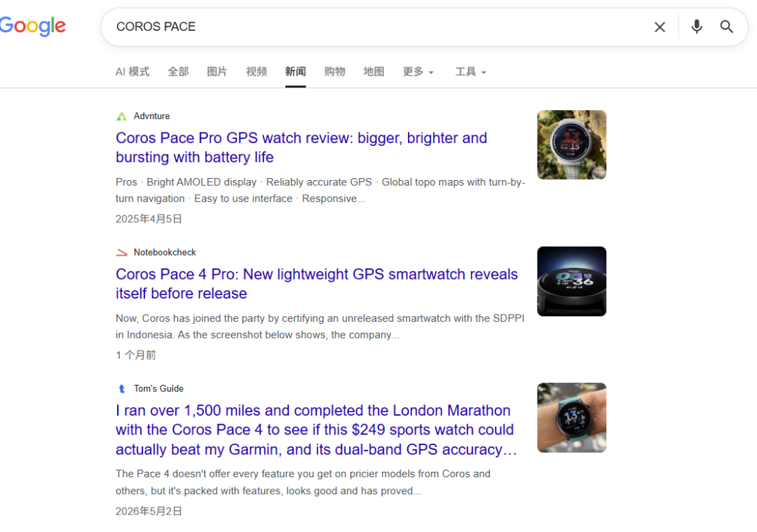The height and width of the screenshot is (532, 757).
Task: Open the Coros Pace Pro GPS watch review headline
Action: [301, 147]
